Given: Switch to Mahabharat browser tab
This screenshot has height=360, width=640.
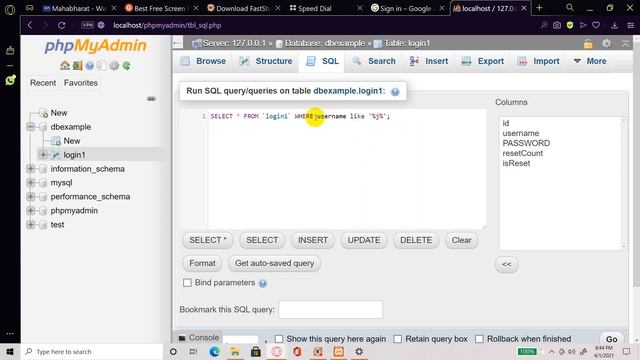Looking at the screenshot, I should [79, 8].
